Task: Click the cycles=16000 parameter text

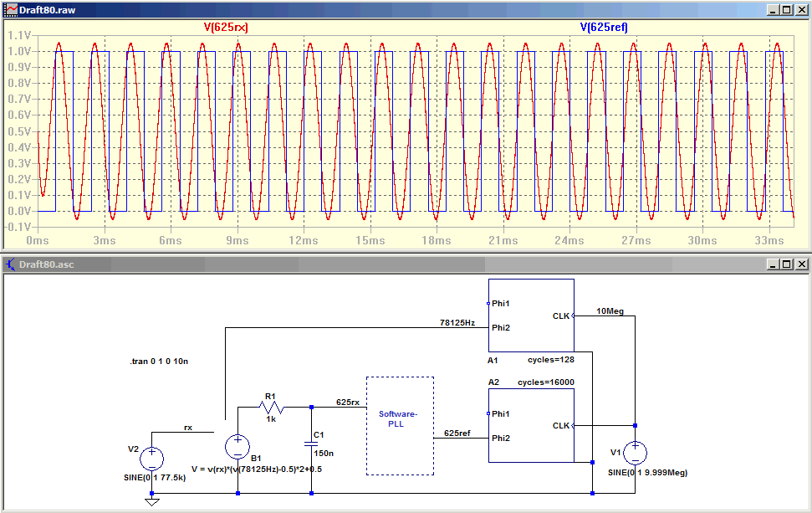Action: point(546,382)
